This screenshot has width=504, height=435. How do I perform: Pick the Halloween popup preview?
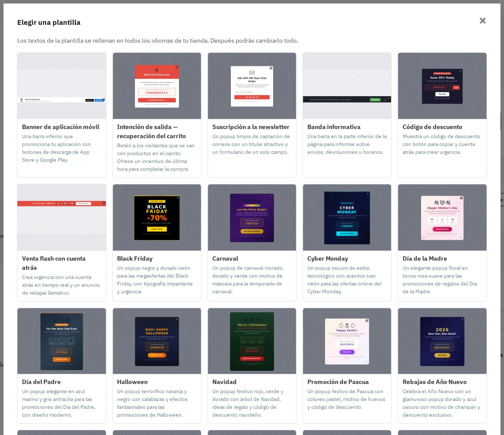157,341
